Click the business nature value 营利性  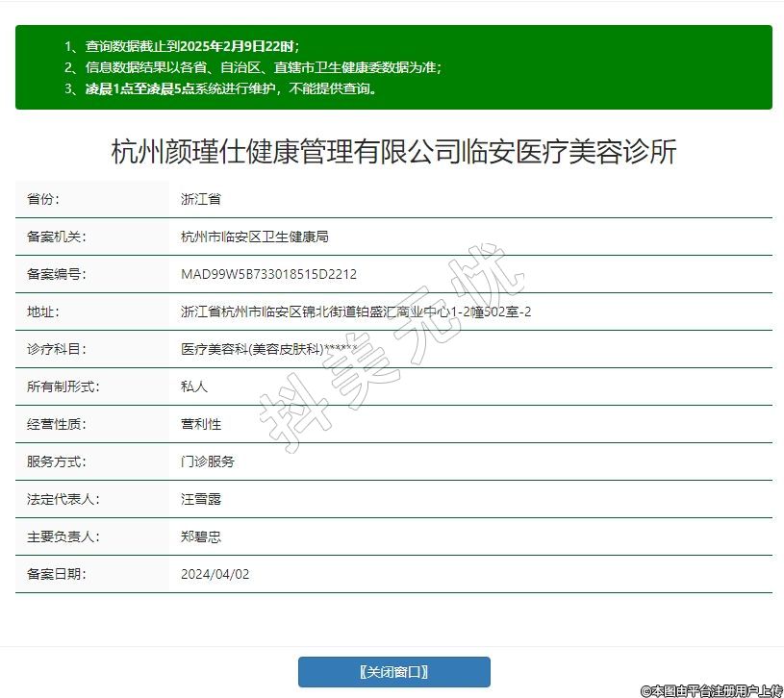coord(201,424)
